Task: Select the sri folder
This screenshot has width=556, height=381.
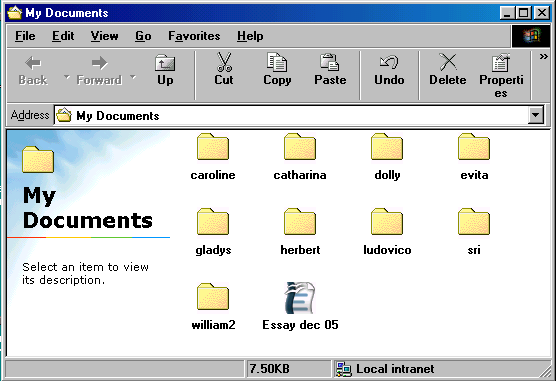Action: point(474,232)
